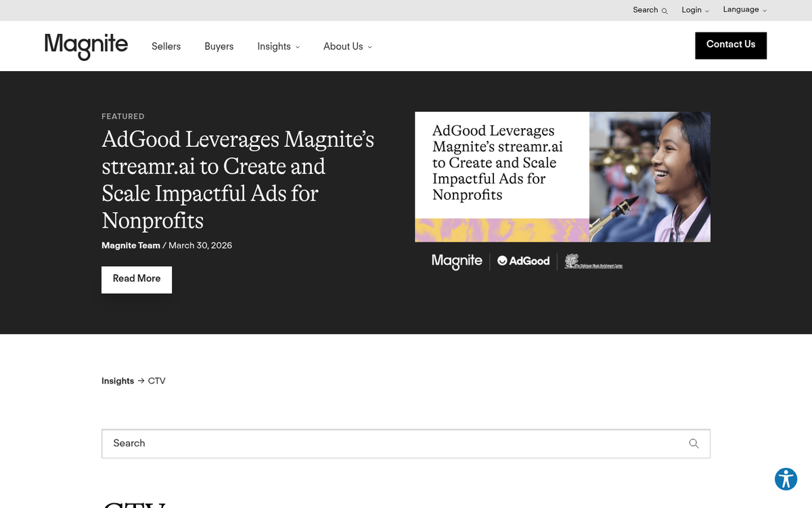Click the breadcrumb arrow between Insights and CTV

point(141,381)
